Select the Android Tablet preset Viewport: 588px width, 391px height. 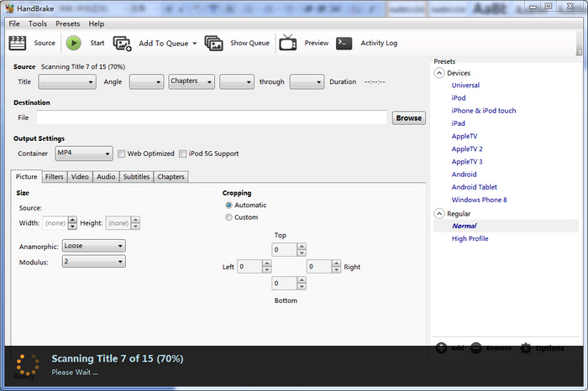tap(475, 187)
